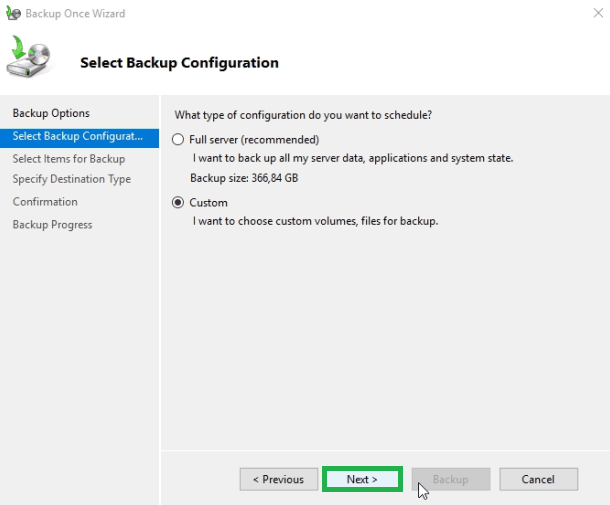Click the Backup Once Wizard title text
The height and width of the screenshot is (505, 610).
(75, 14)
